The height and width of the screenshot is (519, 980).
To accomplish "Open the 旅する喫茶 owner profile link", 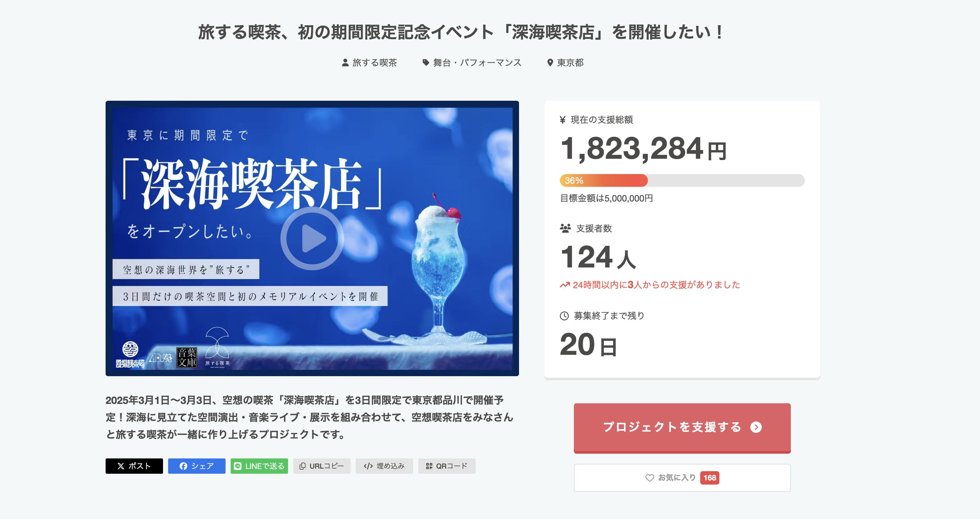I will 375,63.
